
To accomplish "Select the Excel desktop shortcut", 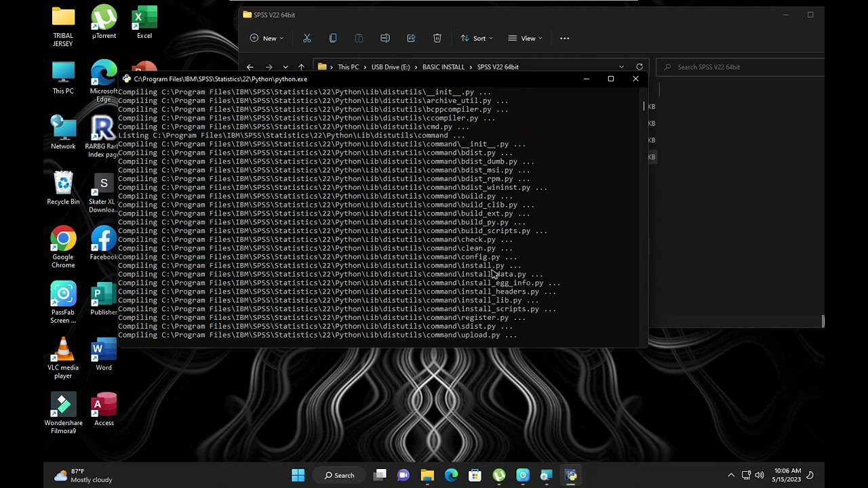I will coord(144,22).
